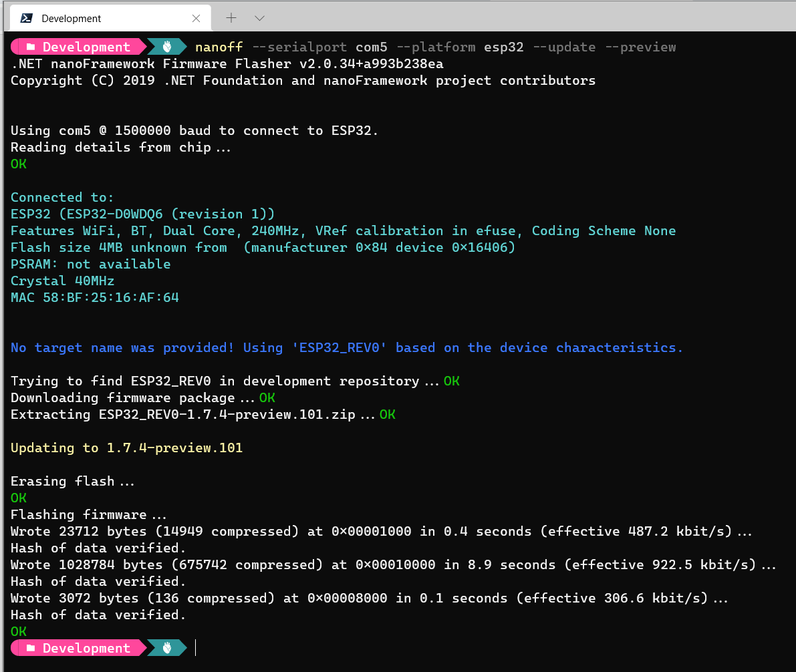Click the hand icon in the bottom prompt segment
Screen dimensions: 796x672
coord(166,648)
